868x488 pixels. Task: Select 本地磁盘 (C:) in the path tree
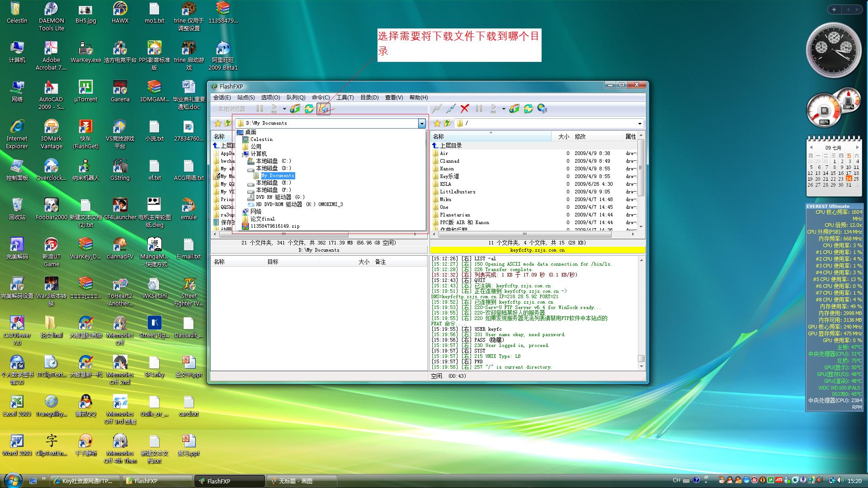(274, 161)
